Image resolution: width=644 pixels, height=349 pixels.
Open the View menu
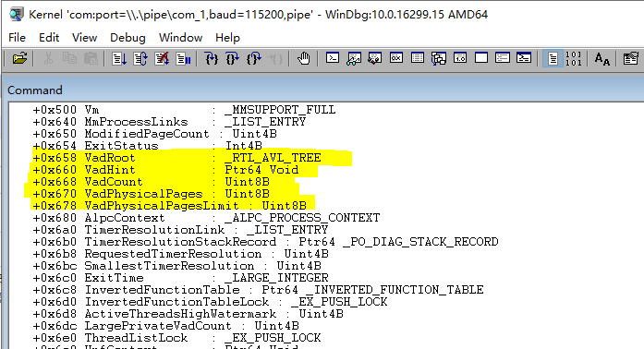[85, 38]
